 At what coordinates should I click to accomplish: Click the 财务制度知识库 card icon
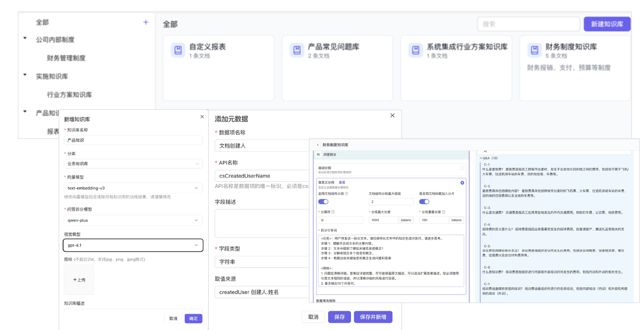534,50
